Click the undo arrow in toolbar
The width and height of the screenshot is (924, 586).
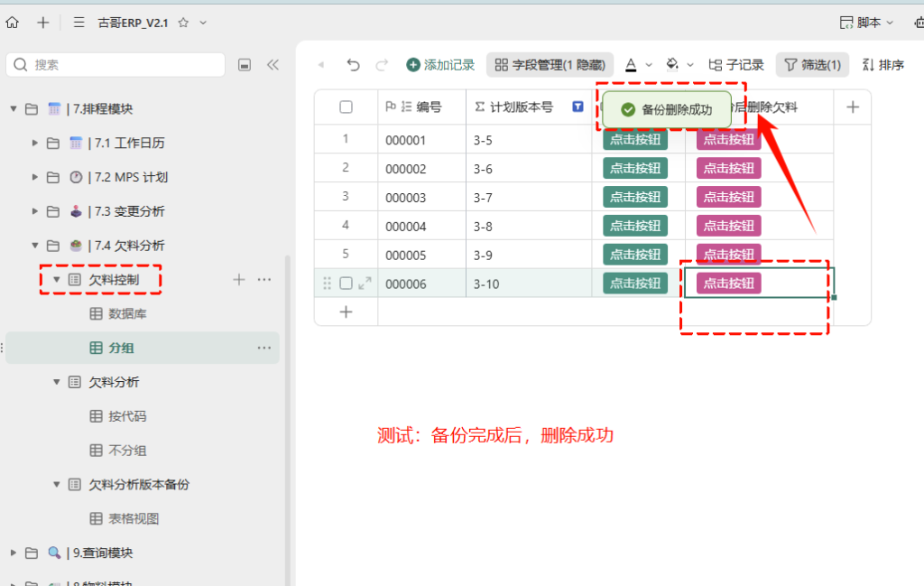click(x=353, y=65)
